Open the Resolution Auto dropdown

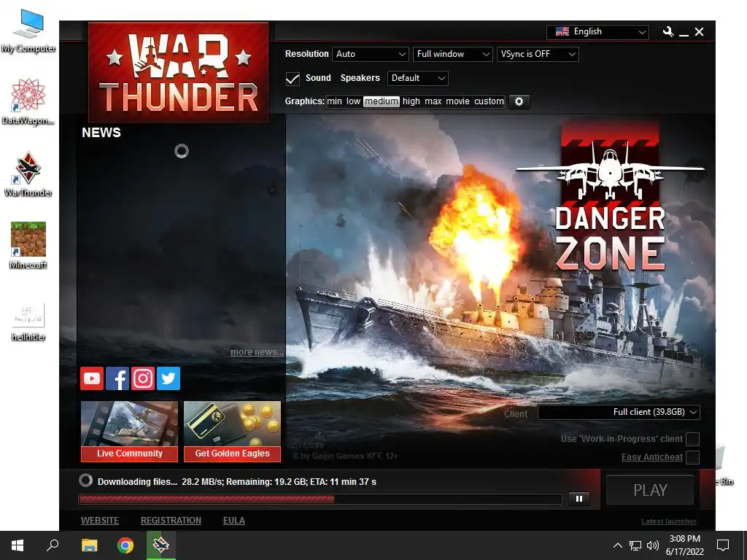[x=371, y=54]
